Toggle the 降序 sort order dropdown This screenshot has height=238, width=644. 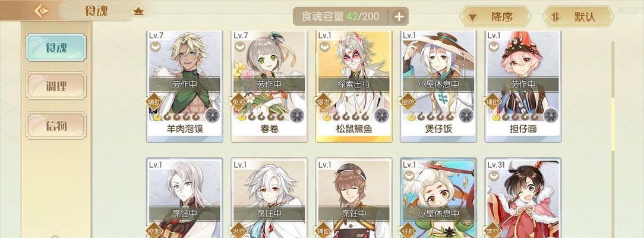point(495,17)
